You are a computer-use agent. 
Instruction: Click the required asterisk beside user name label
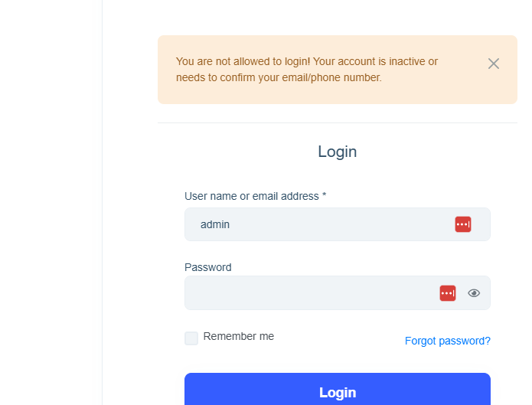pos(325,196)
